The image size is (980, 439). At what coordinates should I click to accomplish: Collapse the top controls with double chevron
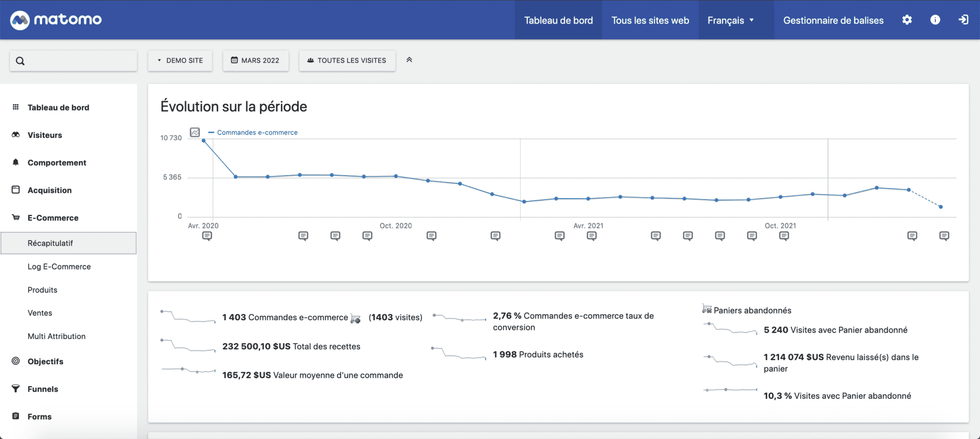pos(409,60)
